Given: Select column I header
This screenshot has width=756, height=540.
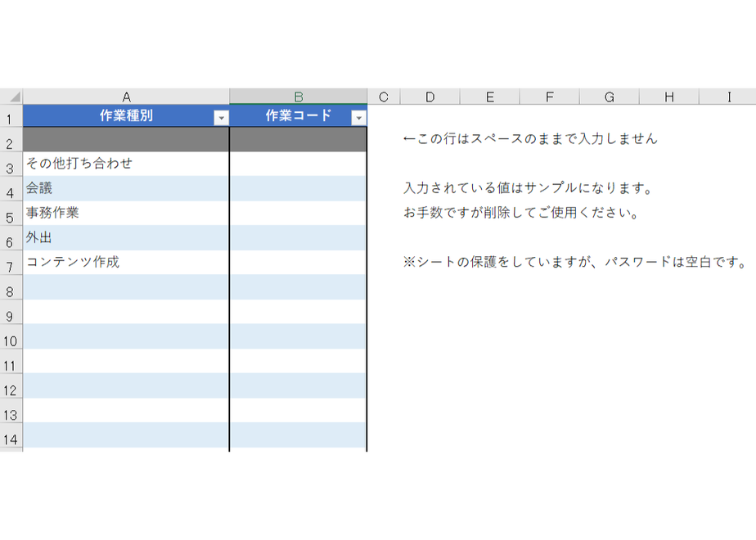Looking at the screenshot, I should point(728,97).
